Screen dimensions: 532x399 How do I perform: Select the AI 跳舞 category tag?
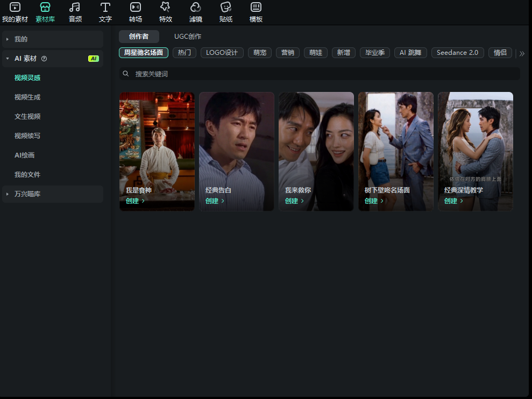click(x=410, y=53)
